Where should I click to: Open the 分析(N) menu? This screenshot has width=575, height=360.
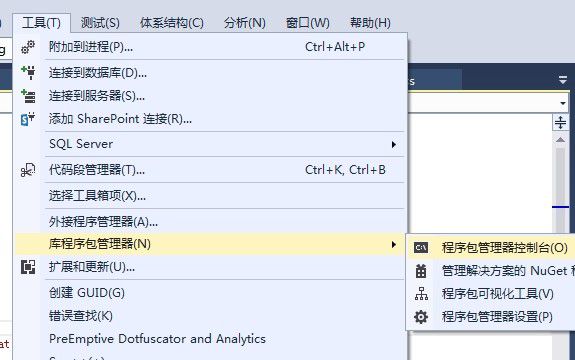245,23
